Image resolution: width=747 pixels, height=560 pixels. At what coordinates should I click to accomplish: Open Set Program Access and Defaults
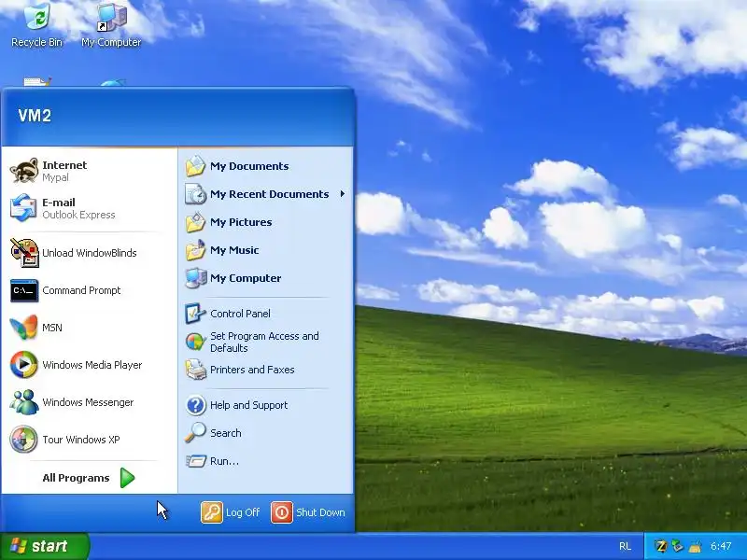coord(266,342)
